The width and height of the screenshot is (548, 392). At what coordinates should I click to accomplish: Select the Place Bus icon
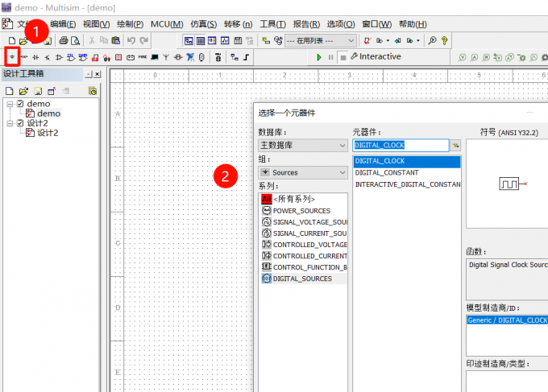247,57
